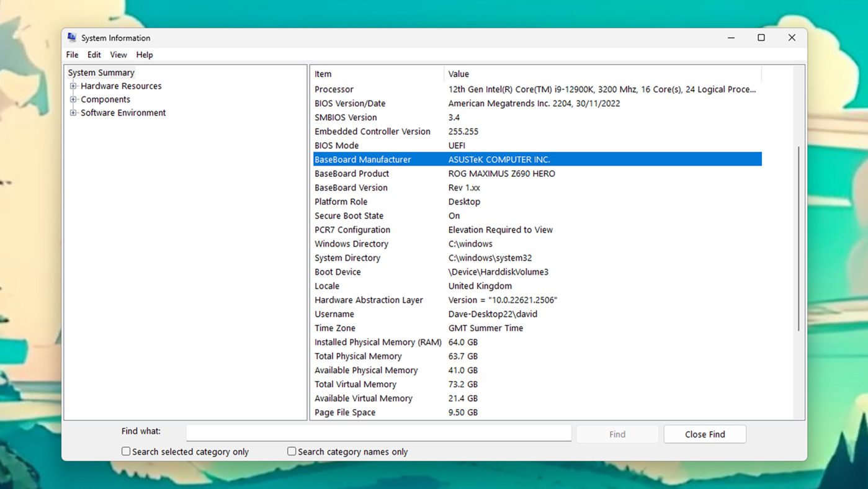Minimize the System Information window
The image size is (868, 489).
click(x=731, y=38)
